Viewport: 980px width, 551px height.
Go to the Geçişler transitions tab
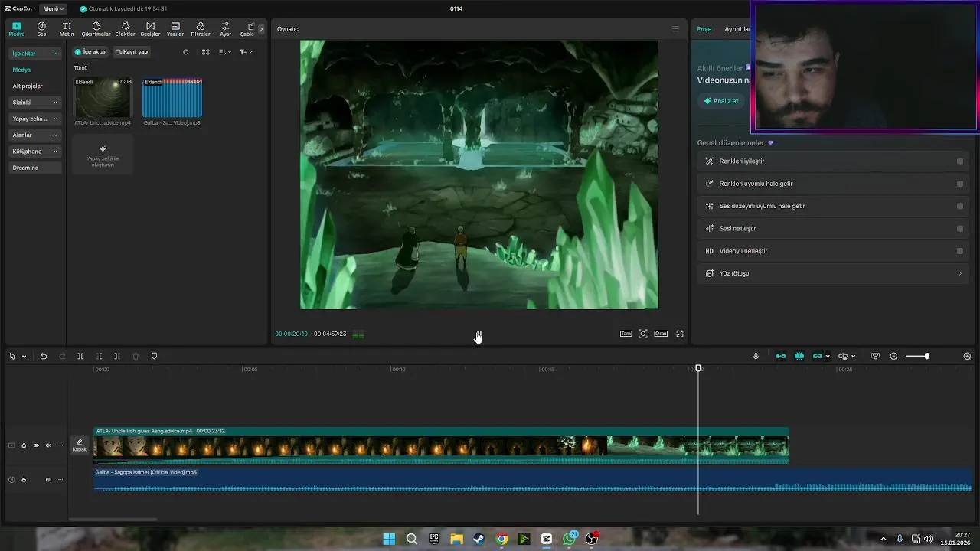(x=150, y=29)
